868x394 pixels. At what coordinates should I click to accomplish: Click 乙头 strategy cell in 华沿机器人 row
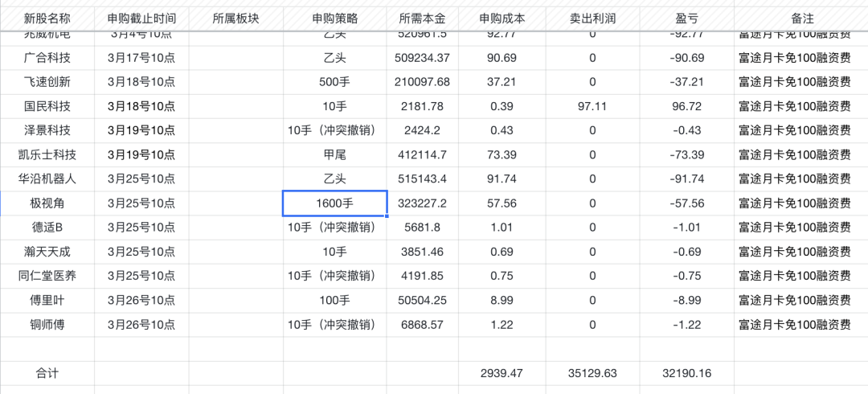click(335, 179)
